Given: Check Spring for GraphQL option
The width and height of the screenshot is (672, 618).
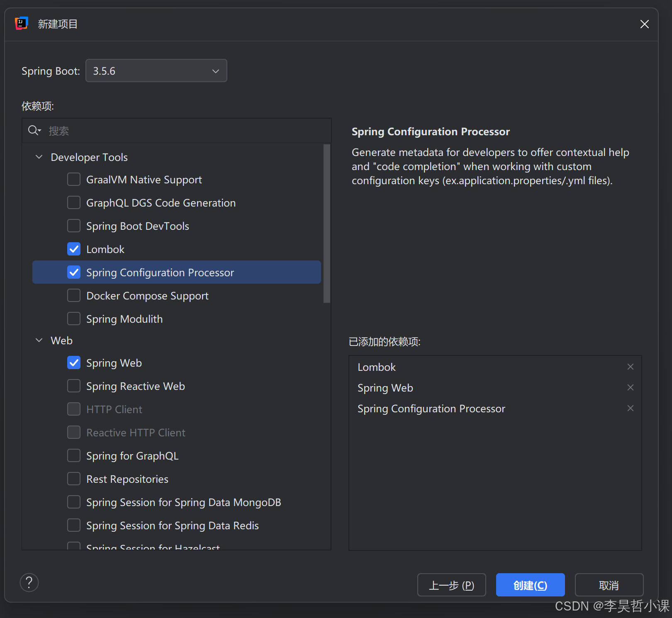Looking at the screenshot, I should (x=74, y=456).
